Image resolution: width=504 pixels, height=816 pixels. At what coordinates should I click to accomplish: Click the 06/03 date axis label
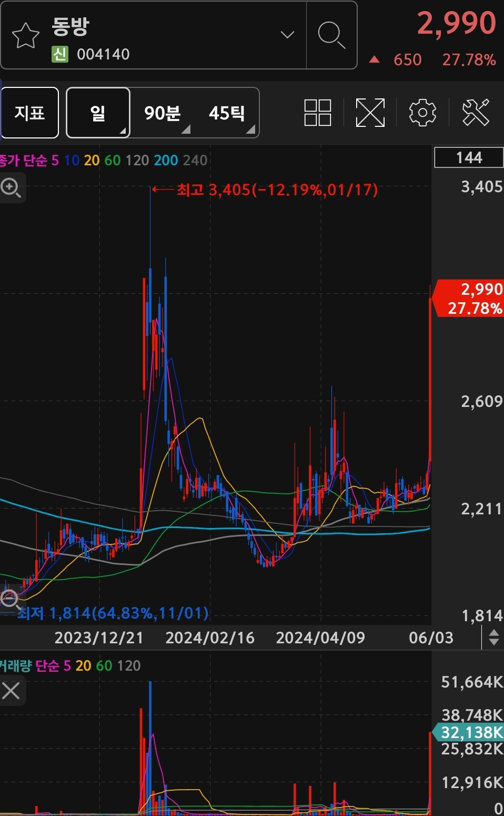pos(431,638)
